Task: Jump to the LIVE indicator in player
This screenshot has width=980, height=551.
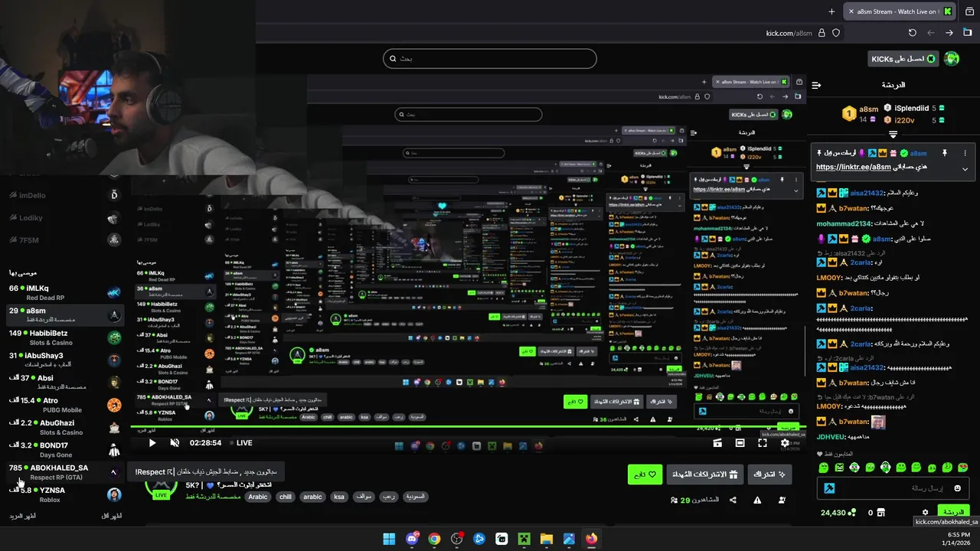Action: pyautogui.click(x=240, y=443)
